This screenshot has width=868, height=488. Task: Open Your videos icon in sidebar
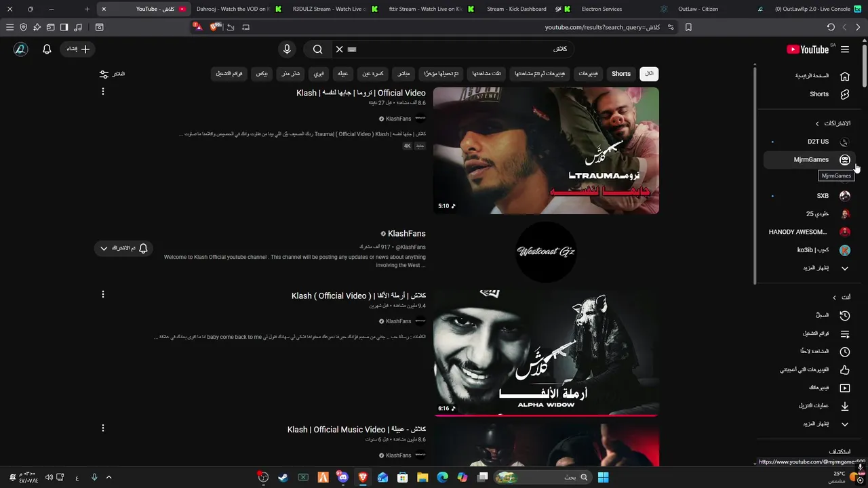click(845, 388)
